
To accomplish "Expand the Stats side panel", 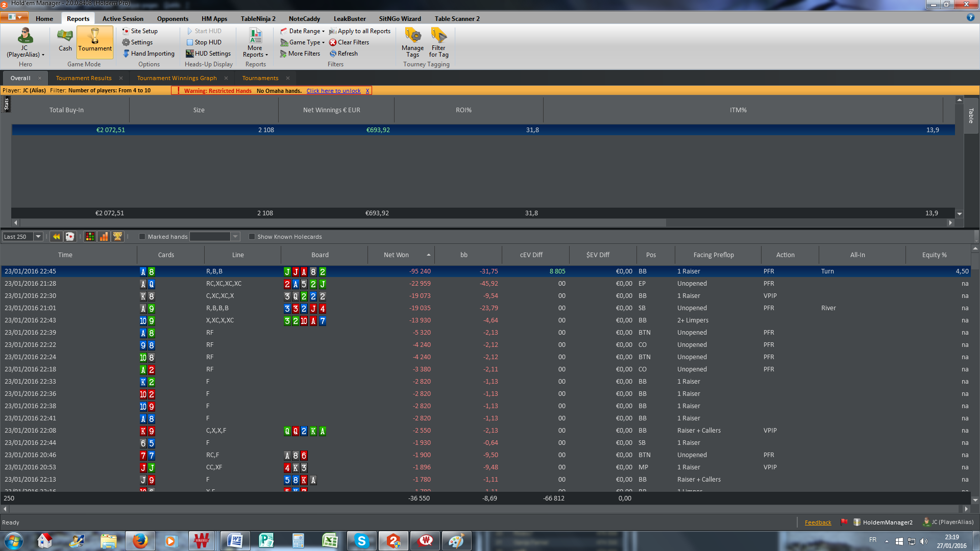I will (x=6, y=105).
